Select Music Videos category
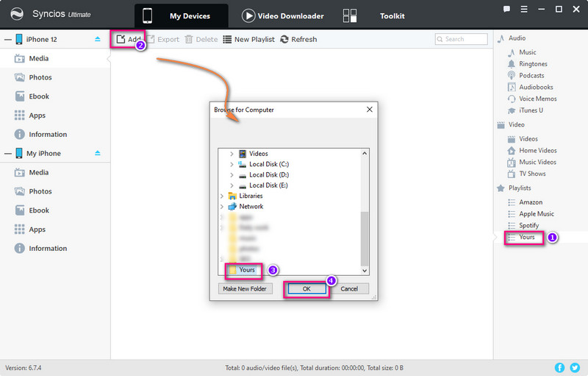The image size is (588, 376). 531,162
